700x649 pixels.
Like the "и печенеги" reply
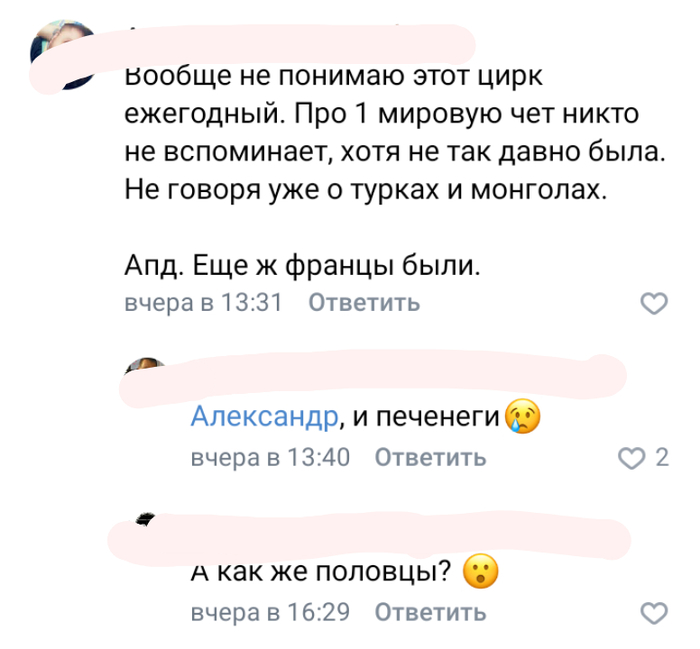pos(632,458)
